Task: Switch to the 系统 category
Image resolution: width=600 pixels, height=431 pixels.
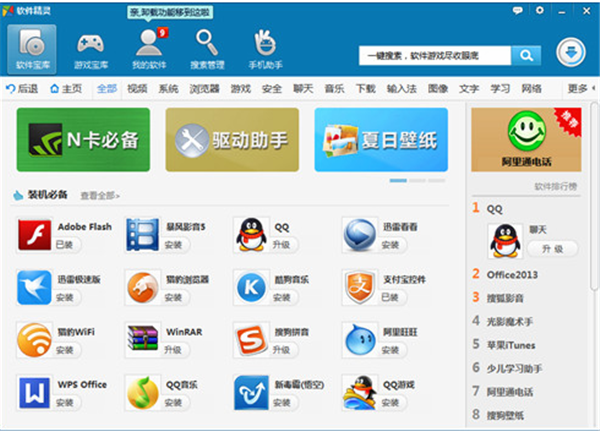Action: pos(168,88)
